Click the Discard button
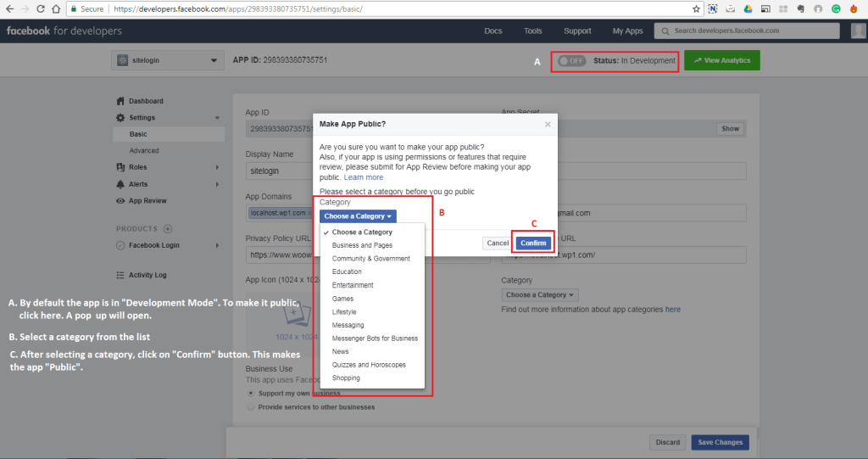This screenshot has width=868, height=459. coord(668,442)
